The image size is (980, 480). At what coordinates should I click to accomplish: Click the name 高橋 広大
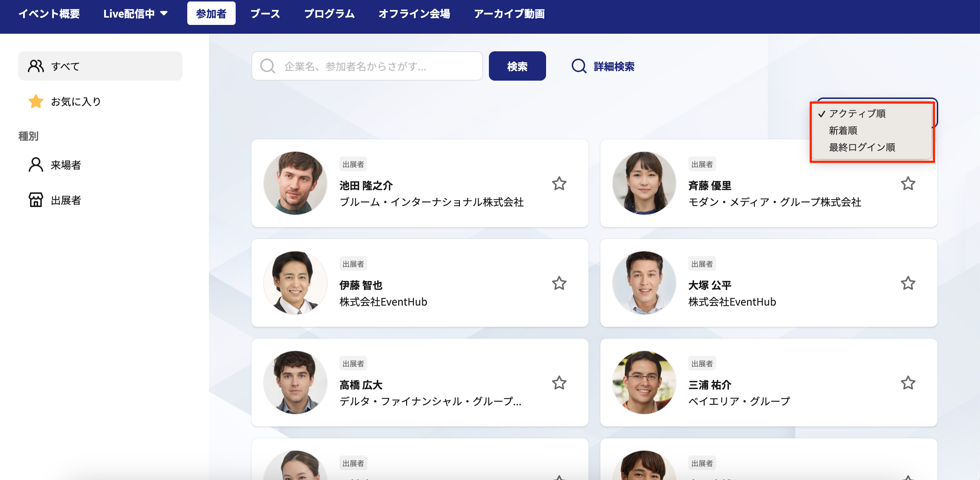click(361, 385)
